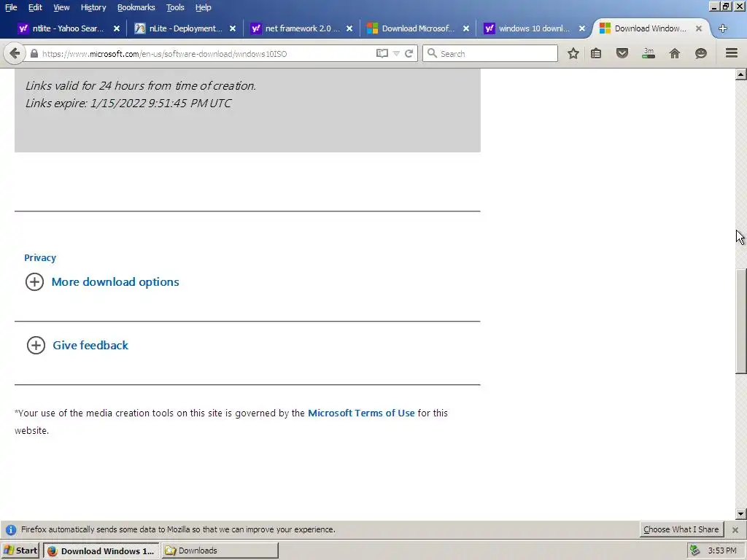747x560 pixels.
Task: Close the nLite Deployment tab
Action: pyautogui.click(x=233, y=28)
